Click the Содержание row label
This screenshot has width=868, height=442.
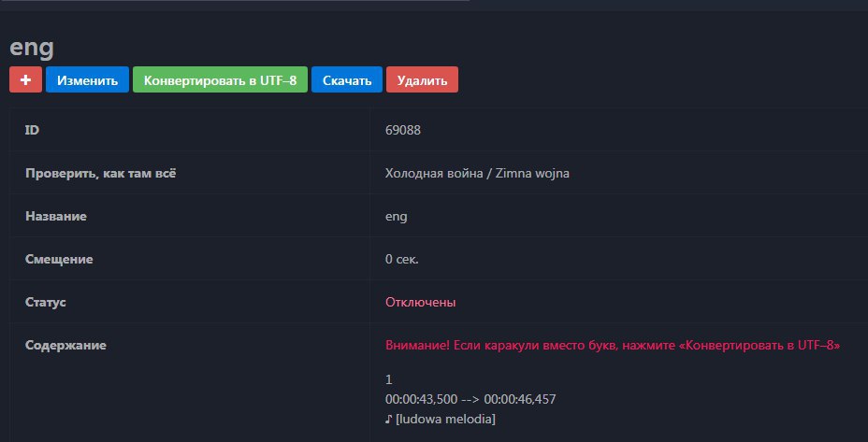pyautogui.click(x=65, y=345)
